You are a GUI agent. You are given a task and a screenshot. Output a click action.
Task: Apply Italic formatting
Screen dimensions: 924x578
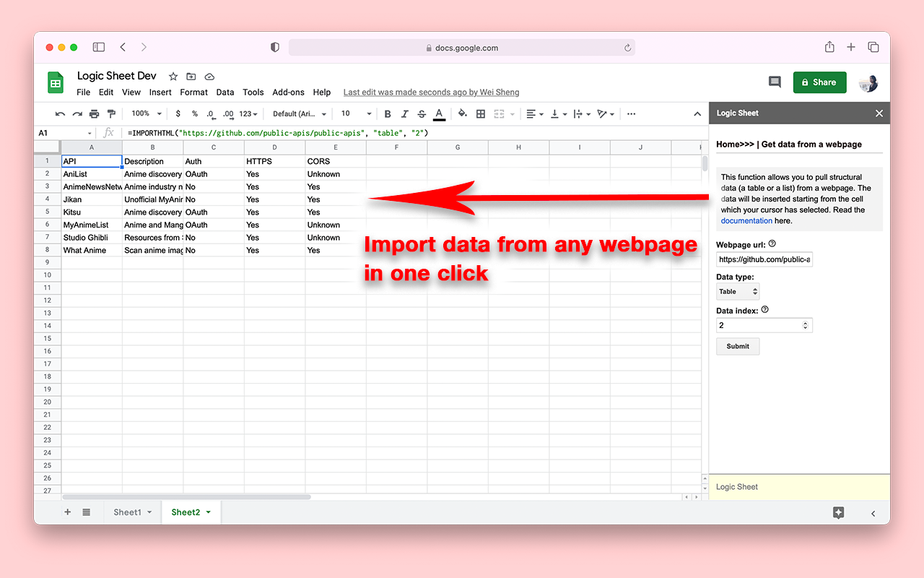[x=404, y=114]
